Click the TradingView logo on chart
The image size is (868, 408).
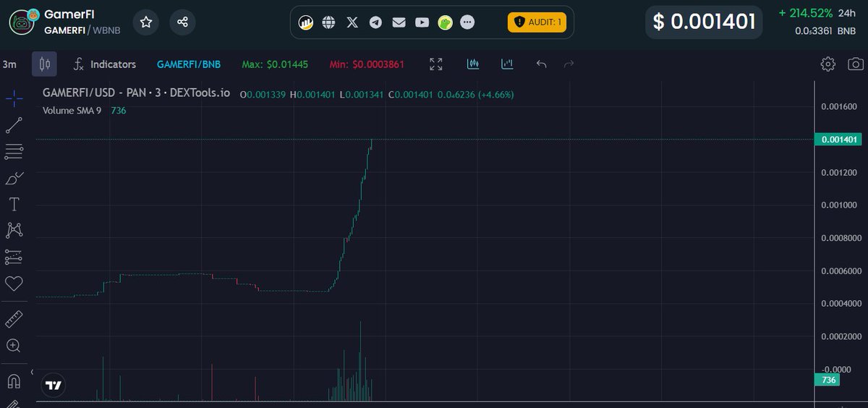[x=54, y=386]
